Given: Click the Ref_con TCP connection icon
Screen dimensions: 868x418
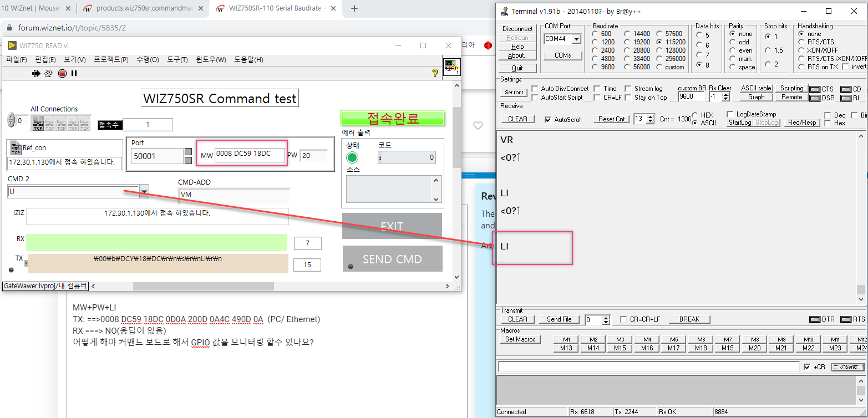Looking at the screenshot, I should 16,148.
